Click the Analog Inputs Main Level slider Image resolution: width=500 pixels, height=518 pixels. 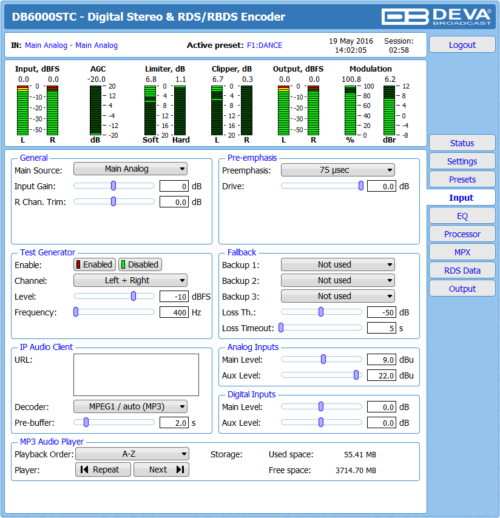[x=321, y=359]
